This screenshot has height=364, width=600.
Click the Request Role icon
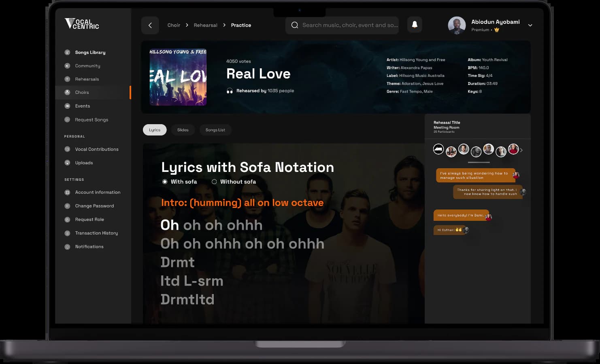(x=67, y=219)
